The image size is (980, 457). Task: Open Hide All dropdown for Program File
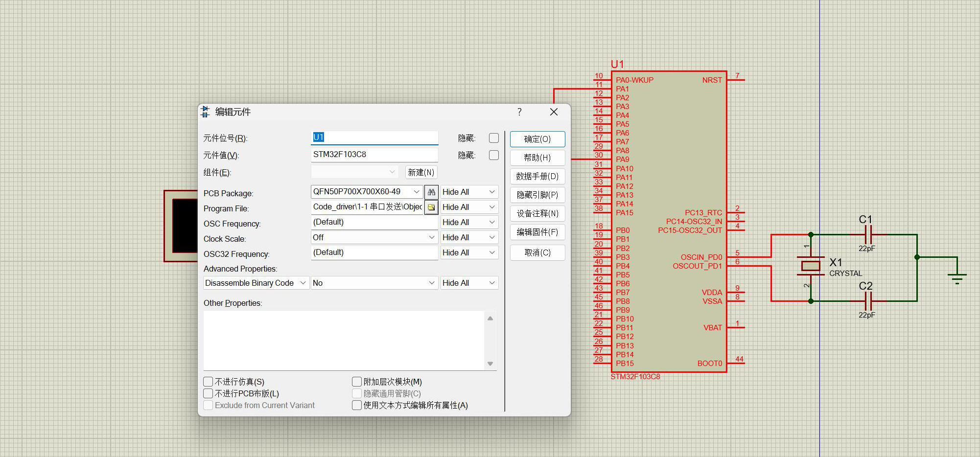(469, 207)
